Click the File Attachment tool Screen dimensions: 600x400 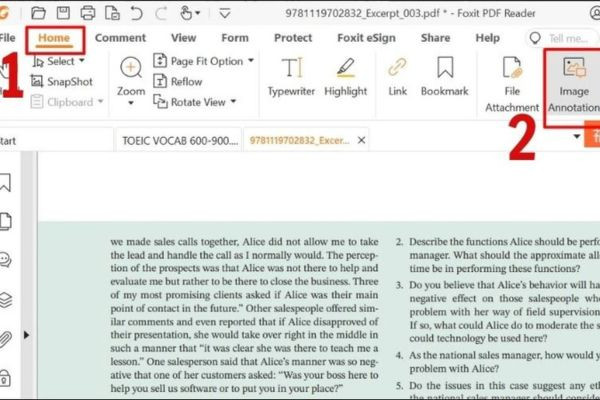(x=512, y=84)
